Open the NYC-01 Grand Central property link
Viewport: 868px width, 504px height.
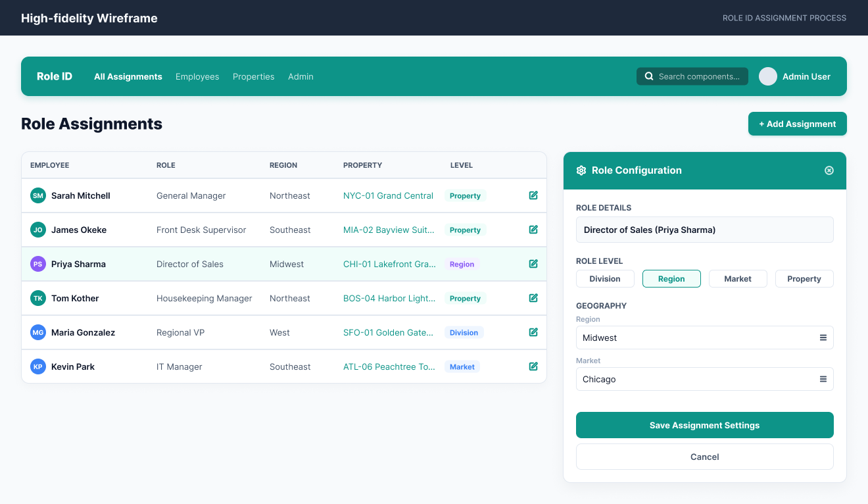[388, 195]
